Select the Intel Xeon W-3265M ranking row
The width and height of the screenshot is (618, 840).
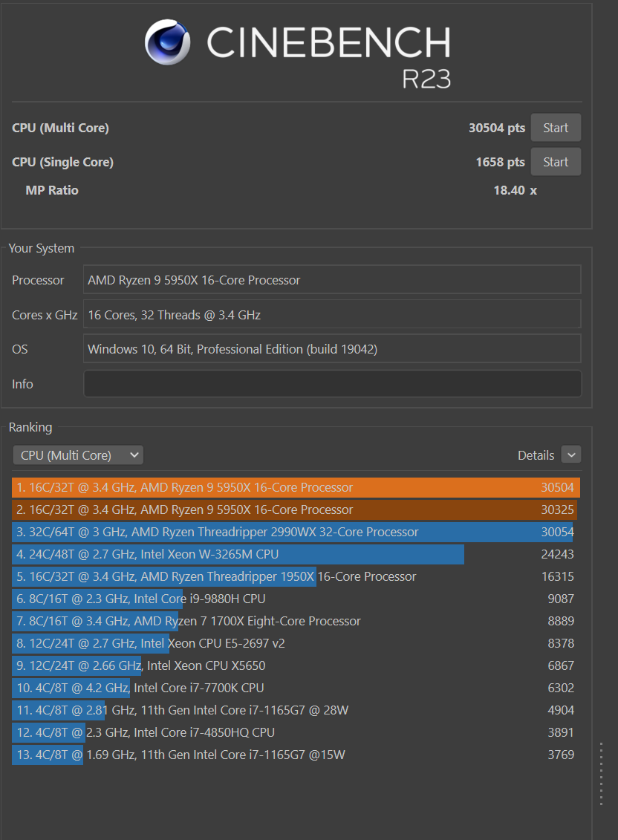pos(296,554)
